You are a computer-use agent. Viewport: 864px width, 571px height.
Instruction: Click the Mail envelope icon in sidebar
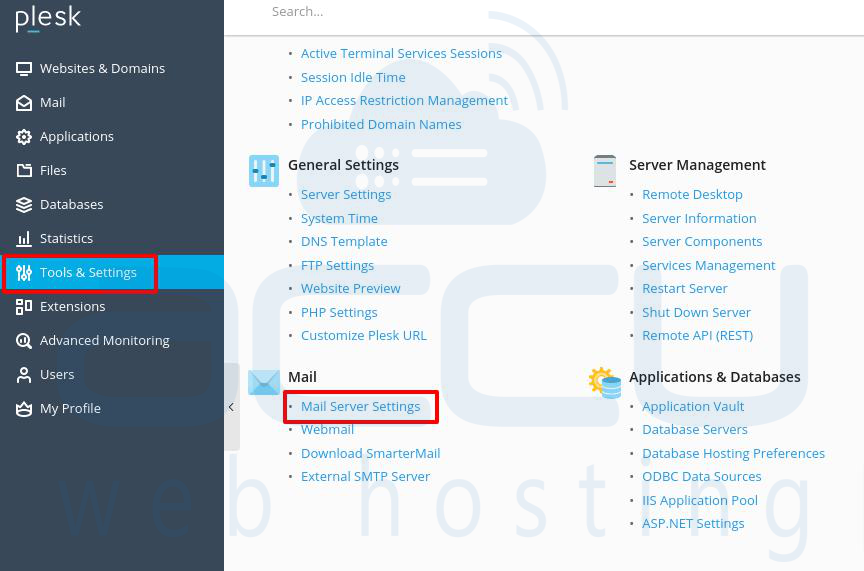[24, 103]
